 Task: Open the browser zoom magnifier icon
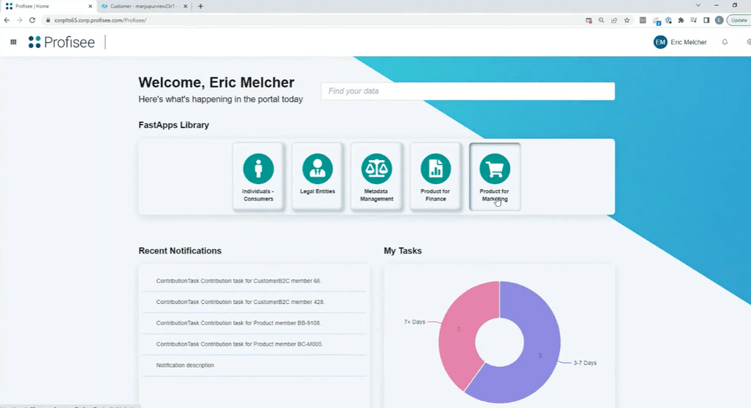601,20
